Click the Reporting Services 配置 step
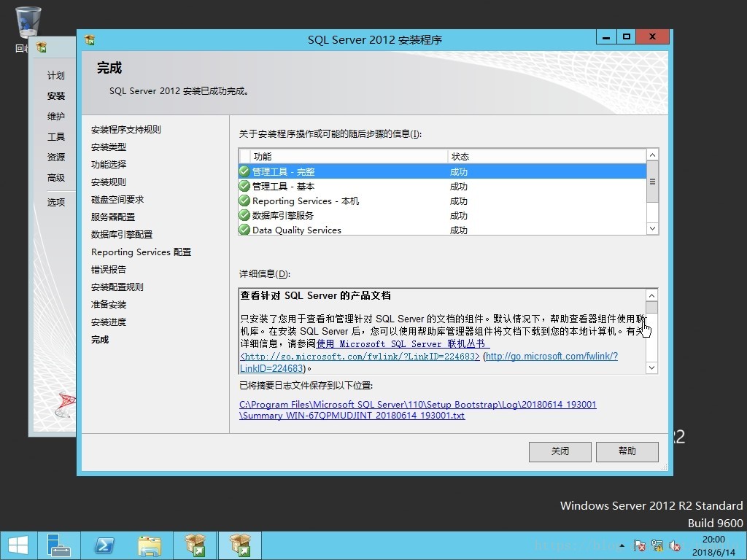The height and width of the screenshot is (560, 747). point(141,252)
